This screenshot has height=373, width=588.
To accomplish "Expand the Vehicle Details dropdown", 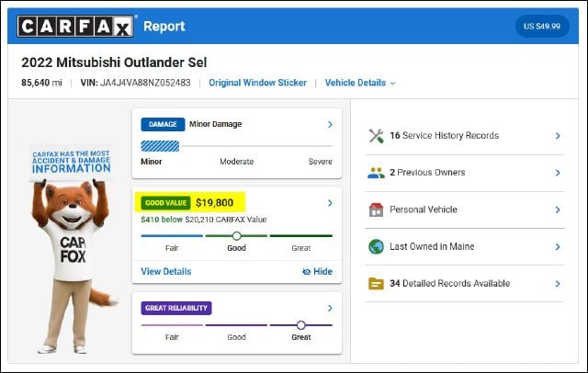I will coord(360,83).
